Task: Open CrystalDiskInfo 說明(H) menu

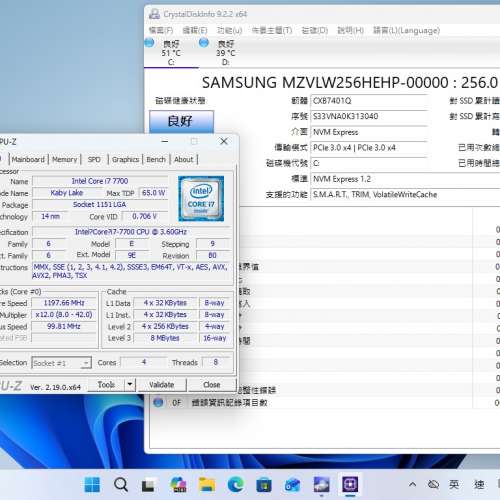Action: click(350, 30)
